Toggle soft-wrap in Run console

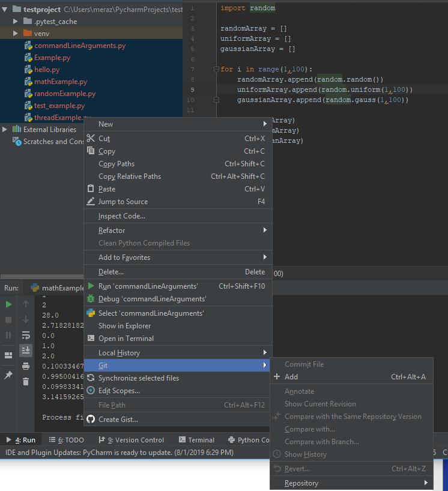(26, 335)
